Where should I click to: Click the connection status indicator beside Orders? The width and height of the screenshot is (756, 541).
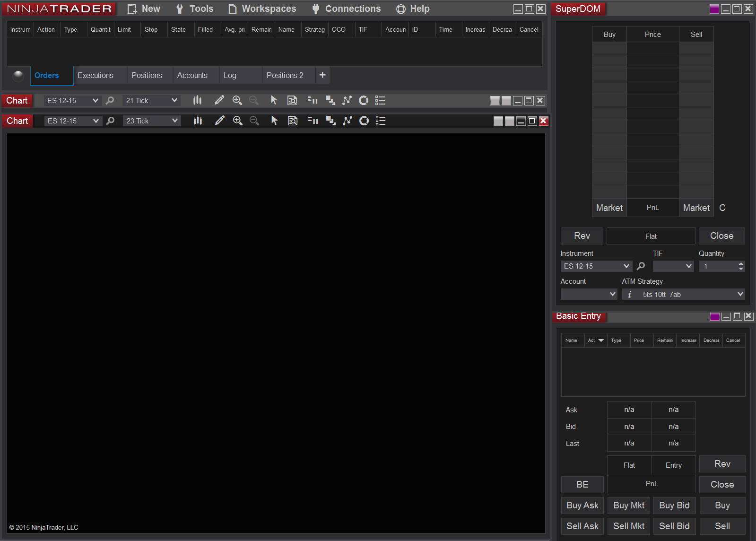pyautogui.click(x=18, y=75)
